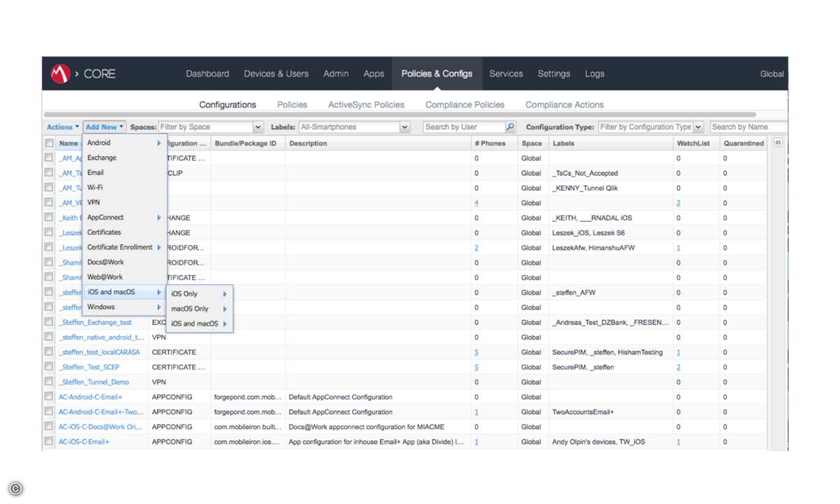The width and height of the screenshot is (840, 504).
Task: Open the Actions dropdown
Action: [x=63, y=127]
